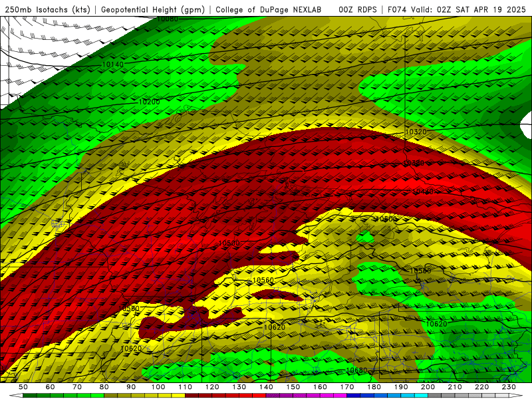Click the 160 value on the color scale
The height and width of the screenshot is (399, 532).
(320, 387)
